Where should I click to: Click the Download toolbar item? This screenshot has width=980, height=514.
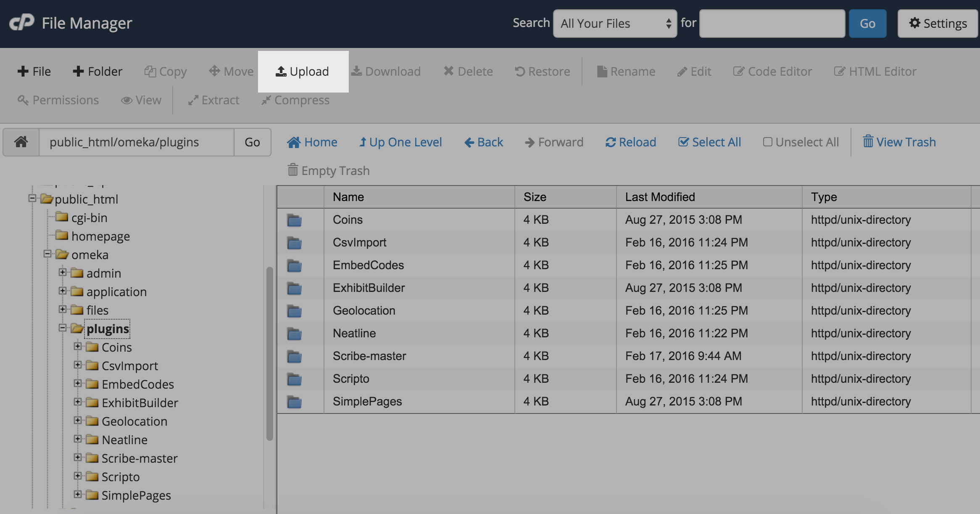386,72
